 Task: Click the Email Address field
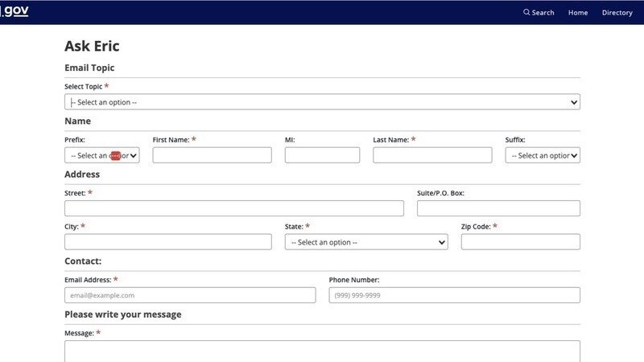tap(190, 295)
